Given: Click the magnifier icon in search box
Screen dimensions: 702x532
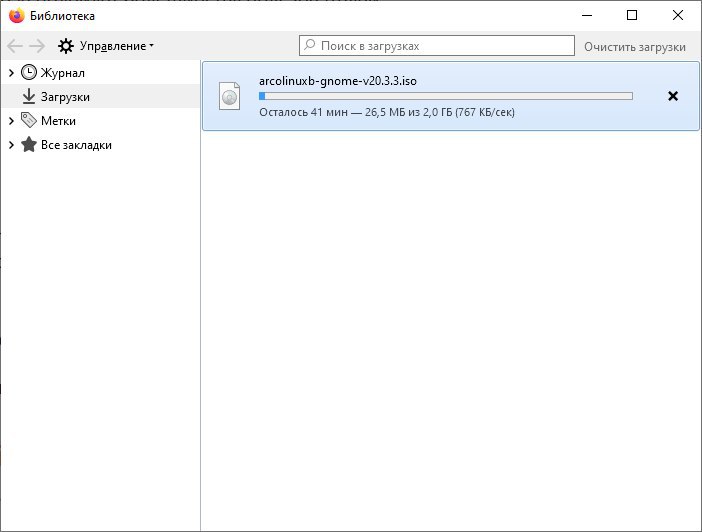Looking at the screenshot, I should 309,45.
